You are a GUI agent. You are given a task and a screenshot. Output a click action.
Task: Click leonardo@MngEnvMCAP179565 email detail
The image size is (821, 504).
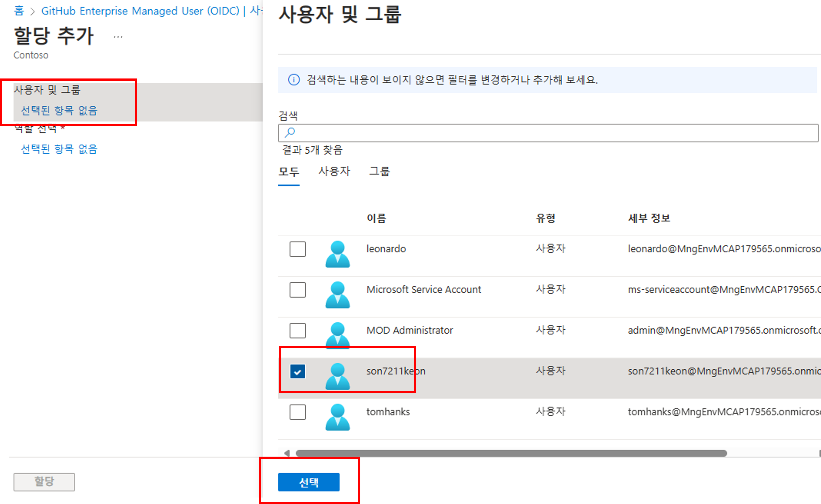coord(724,249)
